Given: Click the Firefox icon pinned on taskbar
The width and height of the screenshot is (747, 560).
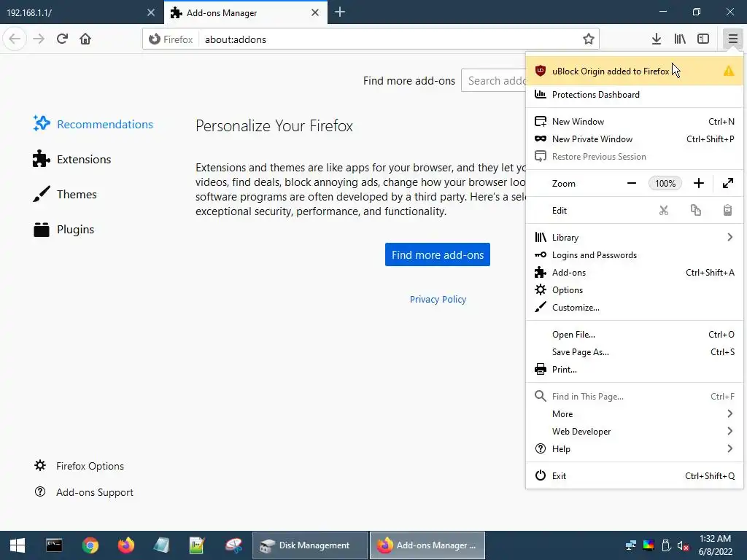Looking at the screenshot, I should 126,545.
